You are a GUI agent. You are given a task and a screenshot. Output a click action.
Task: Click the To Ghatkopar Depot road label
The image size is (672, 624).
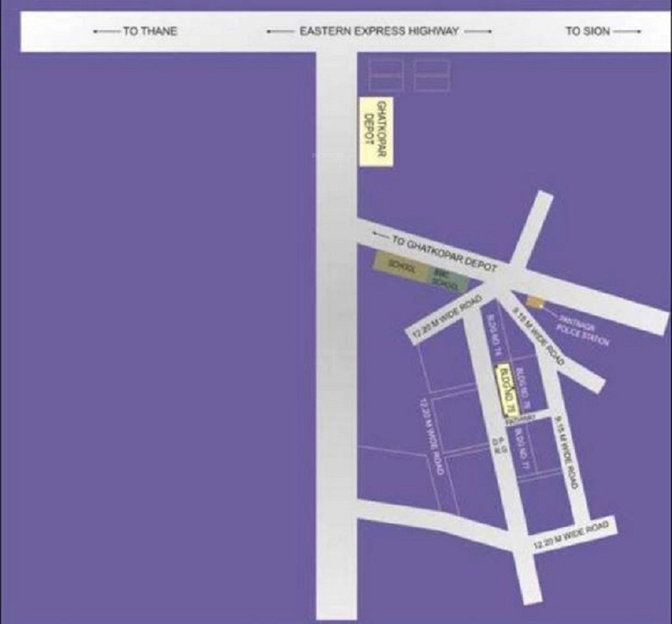click(444, 254)
